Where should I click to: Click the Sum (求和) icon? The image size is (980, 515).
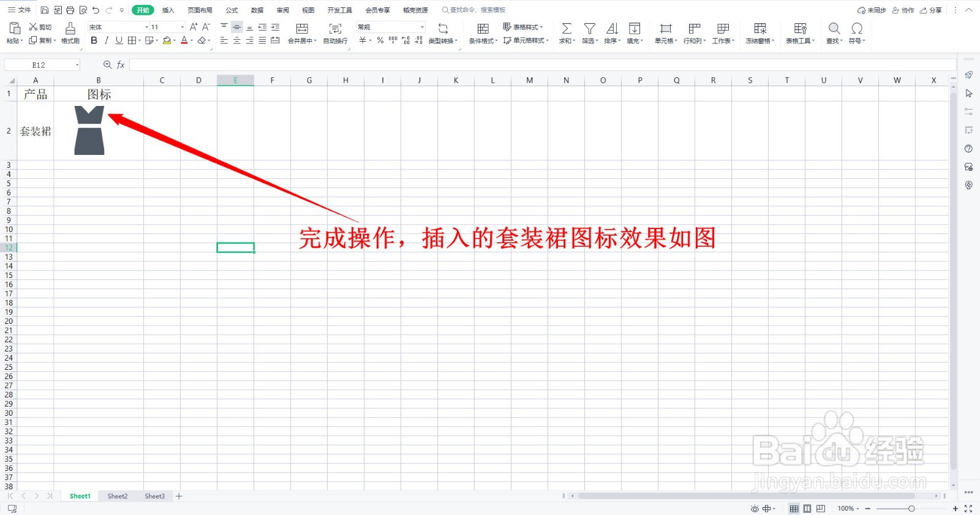pos(567,28)
